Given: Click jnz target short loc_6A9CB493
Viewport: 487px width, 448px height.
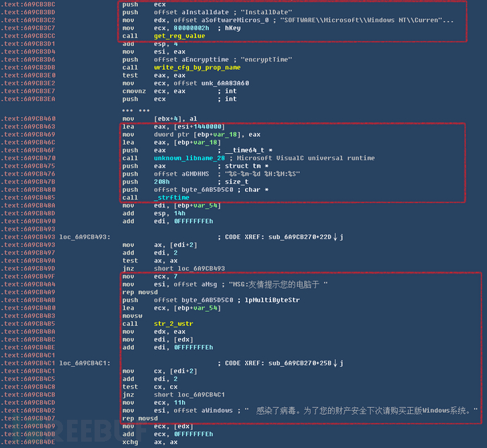Looking at the screenshot, I should tap(189, 269).
